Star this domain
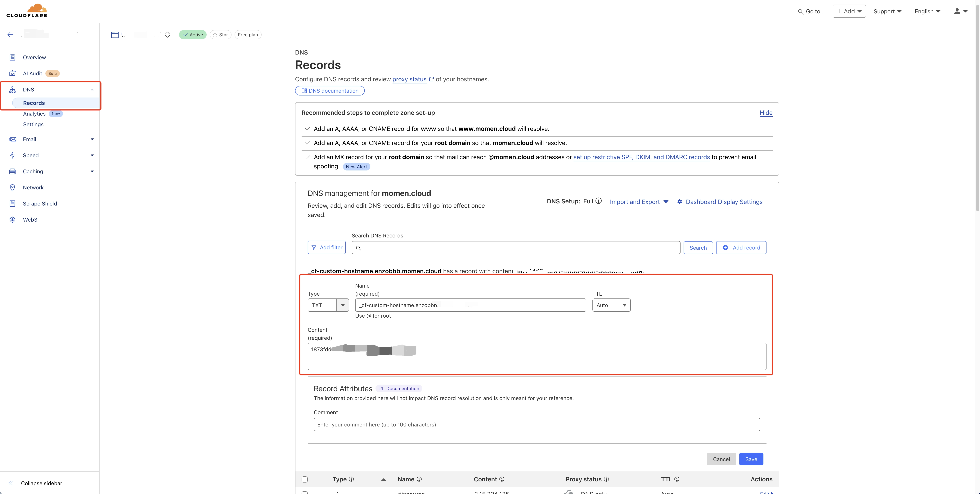This screenshot has height=494, width=980. [220, 35]
